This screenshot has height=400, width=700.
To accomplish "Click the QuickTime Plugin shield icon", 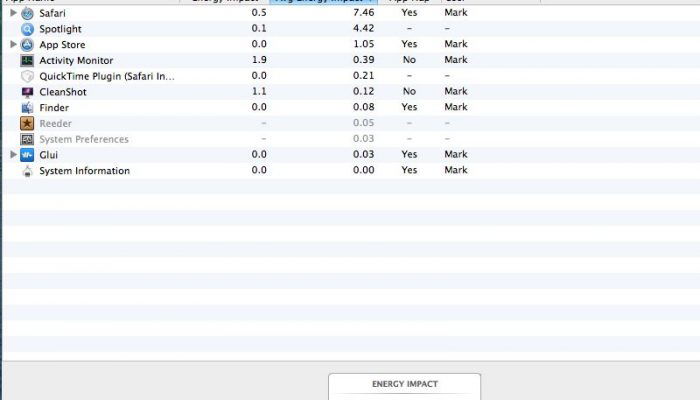I will [27, 76].
